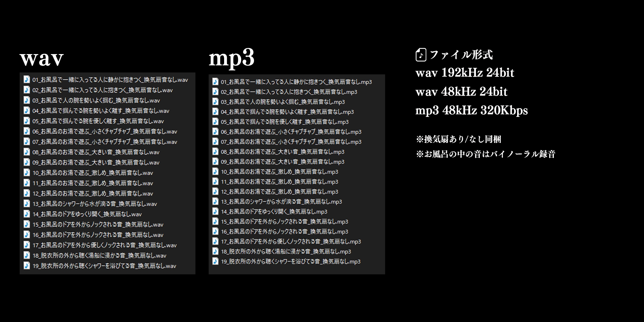
Task: Select audio icon for 11 wav file
Action: pyautogui.click(x=27, y=183)
